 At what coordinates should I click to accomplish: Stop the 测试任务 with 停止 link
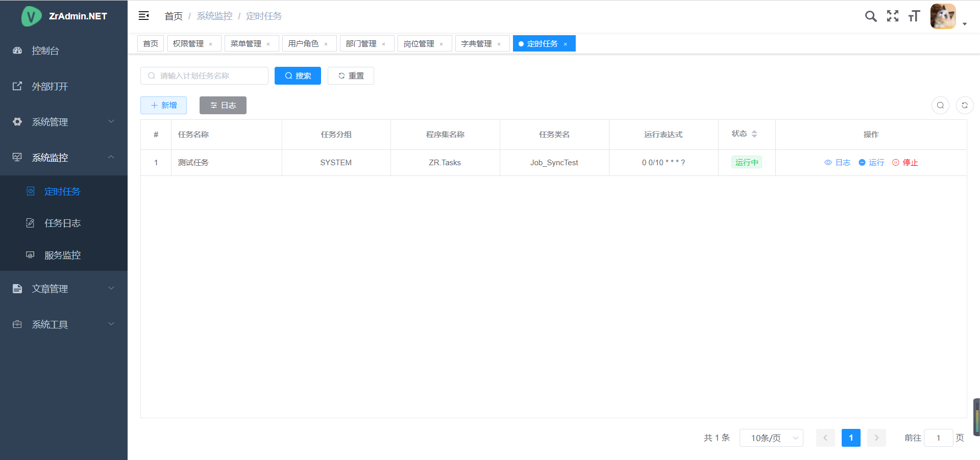pos(905,163)
